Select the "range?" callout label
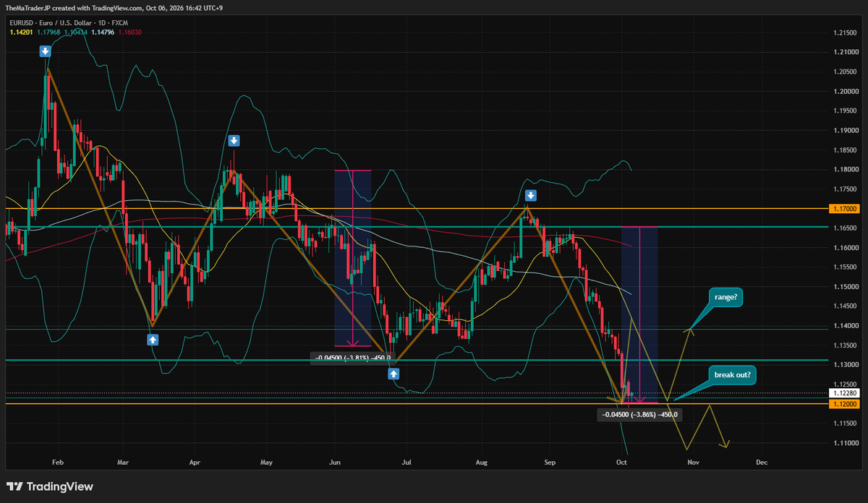This screenshot has width=868, height=503. [724, 297]
